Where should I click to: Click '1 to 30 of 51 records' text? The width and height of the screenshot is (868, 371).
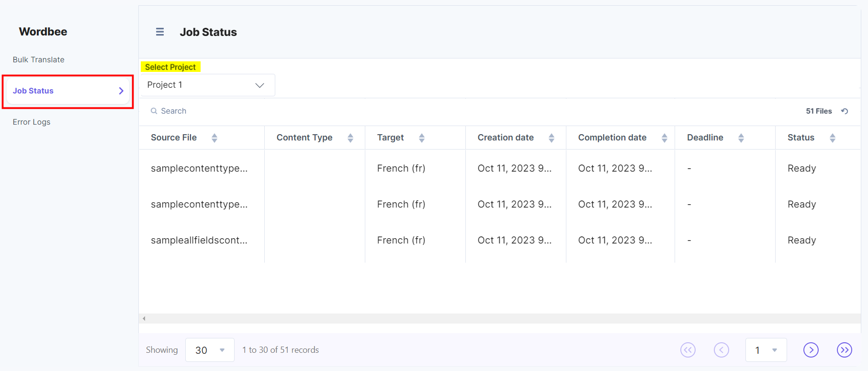[281, 350]
